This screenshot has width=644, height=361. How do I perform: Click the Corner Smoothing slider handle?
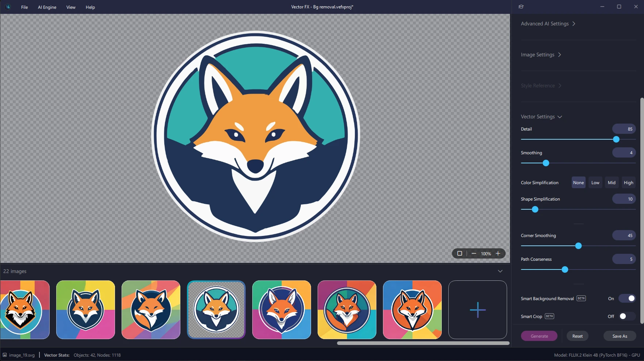[578, 246]
